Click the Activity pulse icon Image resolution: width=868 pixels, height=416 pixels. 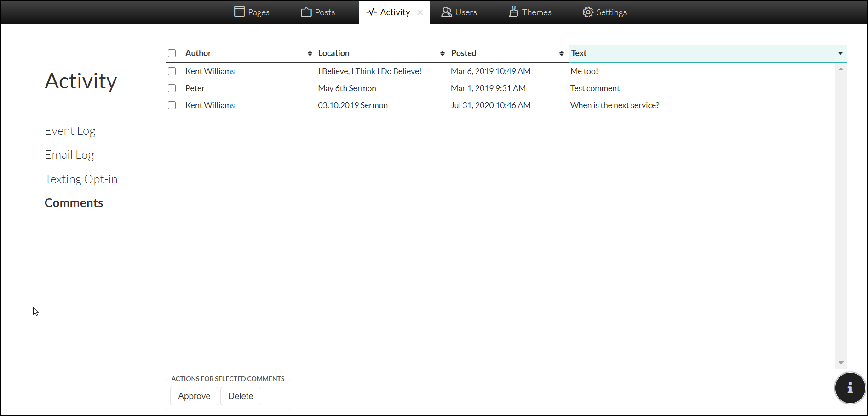click(372, 12)
